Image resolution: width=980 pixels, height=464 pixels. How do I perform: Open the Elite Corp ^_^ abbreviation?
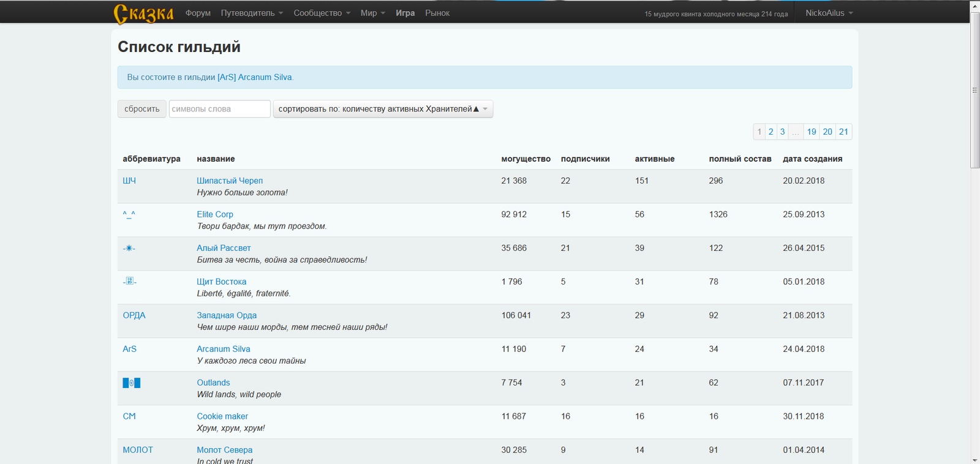(129, 214)
